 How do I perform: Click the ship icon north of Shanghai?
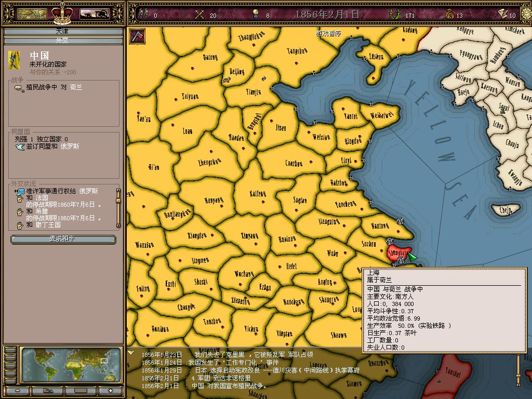pos(390,241)
